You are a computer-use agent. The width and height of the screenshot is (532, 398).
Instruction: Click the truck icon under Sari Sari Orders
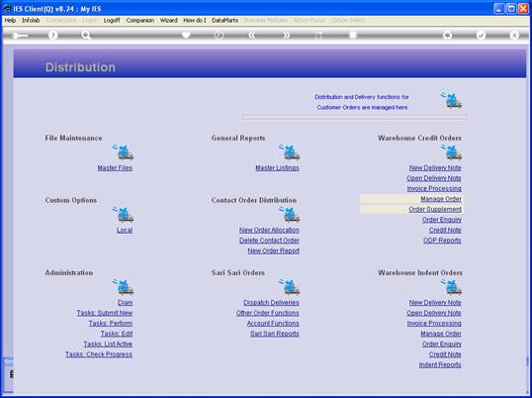290,286
